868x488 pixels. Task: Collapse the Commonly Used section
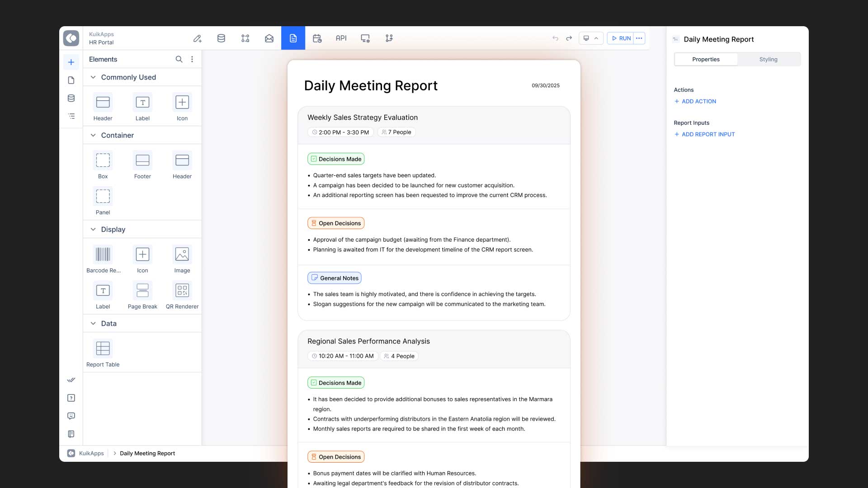point(93,77)
